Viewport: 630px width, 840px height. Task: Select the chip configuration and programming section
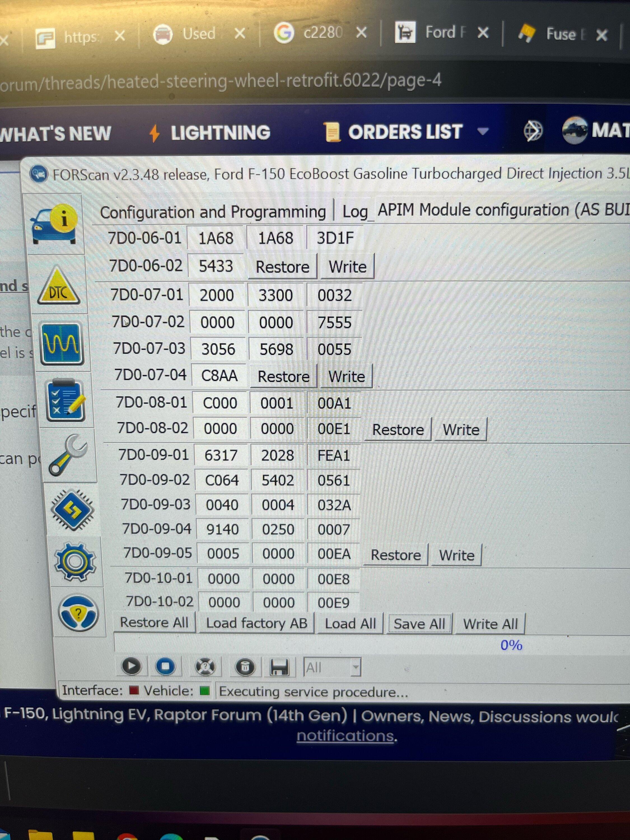[x=72, y=510]
